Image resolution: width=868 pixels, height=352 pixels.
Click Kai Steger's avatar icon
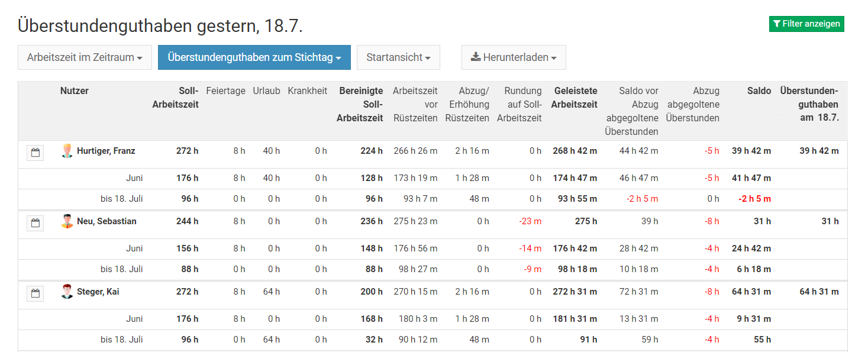pos(67,292)
